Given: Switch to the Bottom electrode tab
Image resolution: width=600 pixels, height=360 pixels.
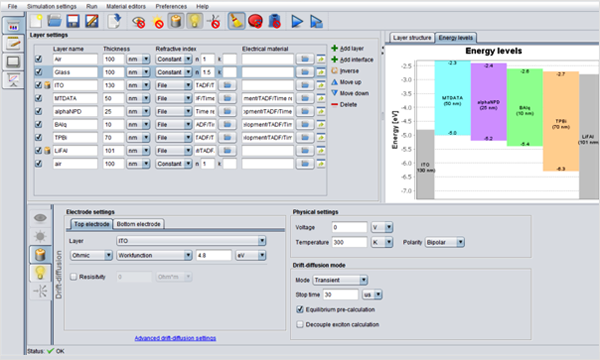Looking at the screenshot, I should tap(139, 224).
